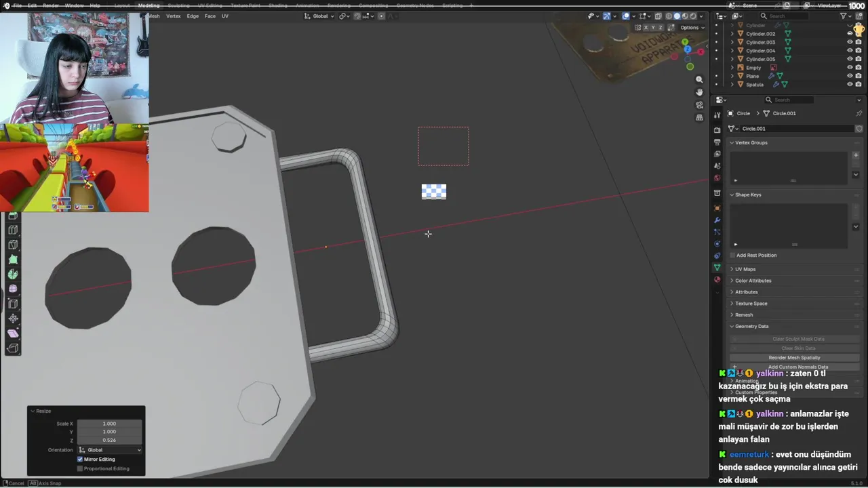Enable Add Rest Position checkbox
Image resolution: width=868 pixels, height=488 pixels.
click(x=732, y=256)
